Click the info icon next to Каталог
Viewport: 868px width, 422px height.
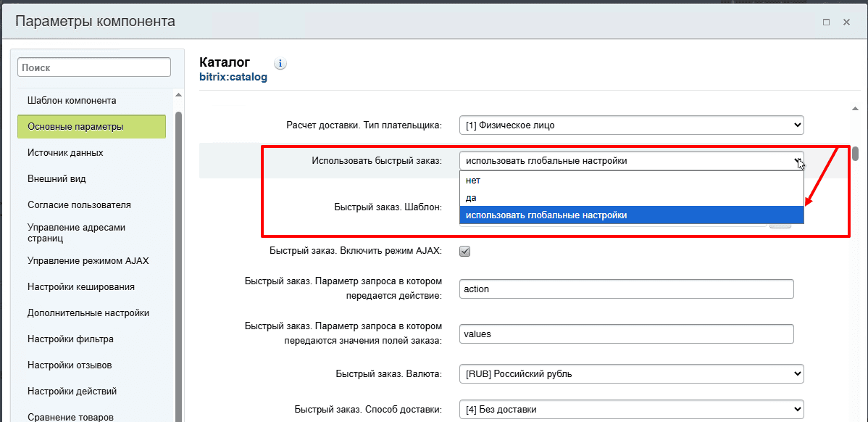280,64
